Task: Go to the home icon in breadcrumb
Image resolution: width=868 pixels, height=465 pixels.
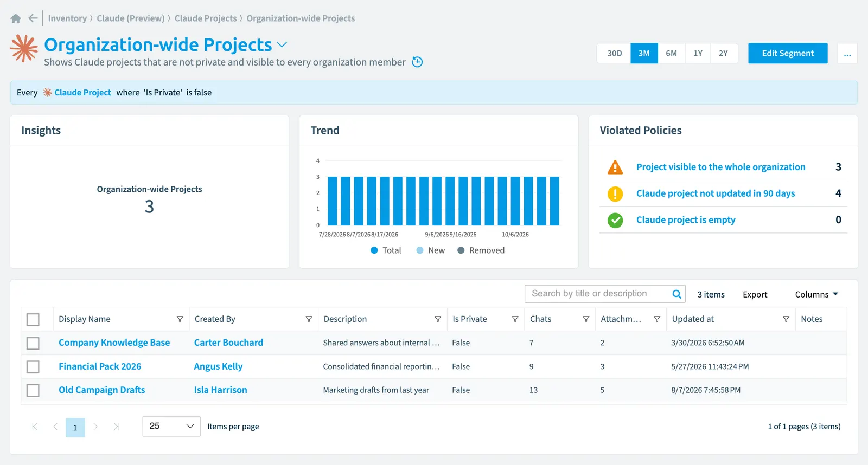Action: tap(16, 18)
